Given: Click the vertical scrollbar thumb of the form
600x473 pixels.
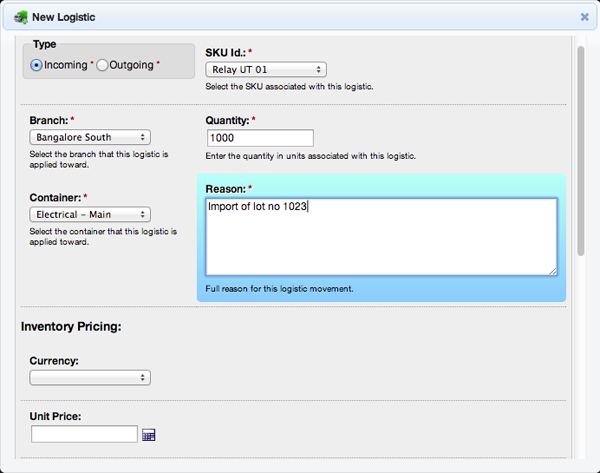Looking at the screenshot, I should click(x=581, y=150).
